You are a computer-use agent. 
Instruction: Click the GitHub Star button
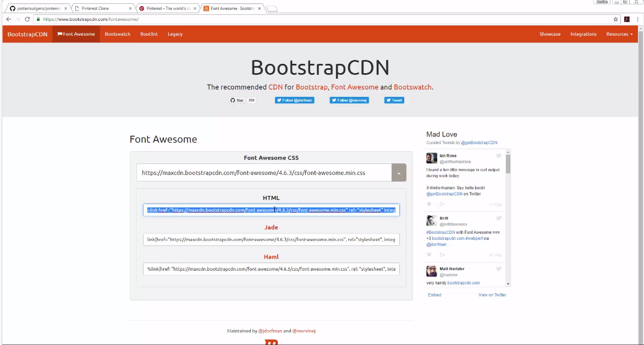click(x=237, y=100)
